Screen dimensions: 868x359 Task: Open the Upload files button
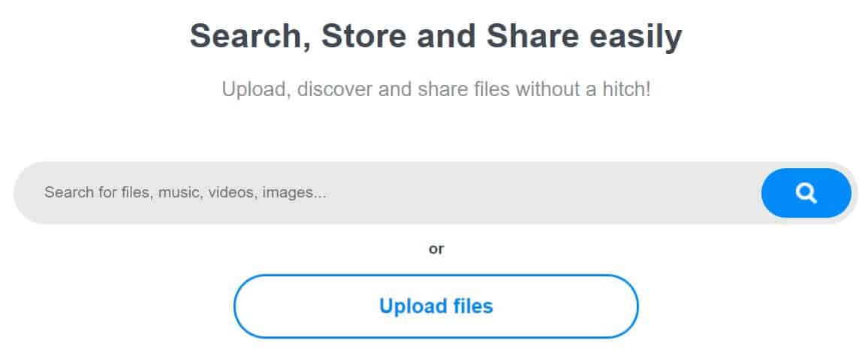tap(436, 306)
